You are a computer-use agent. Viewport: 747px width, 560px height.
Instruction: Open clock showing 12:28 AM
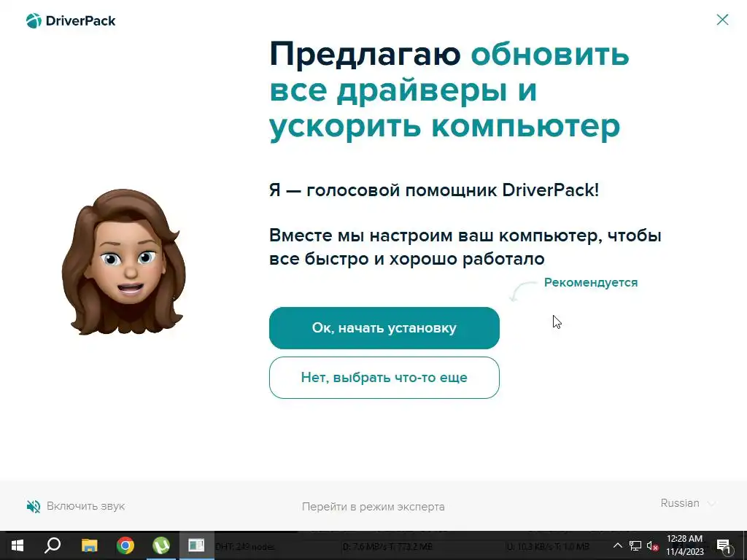(684, 545)
